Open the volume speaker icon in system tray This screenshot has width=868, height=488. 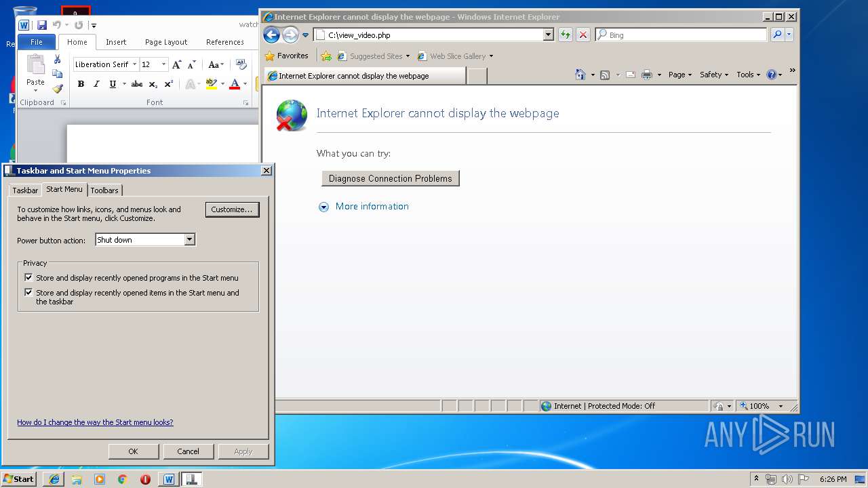coord(787,479)
